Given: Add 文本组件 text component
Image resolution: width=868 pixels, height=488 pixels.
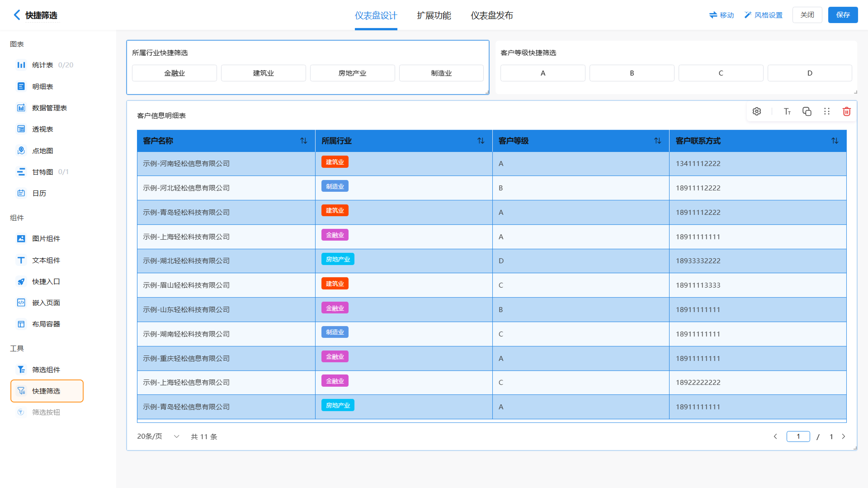Looking at the screenshot, I should click(x=38, y=260).
